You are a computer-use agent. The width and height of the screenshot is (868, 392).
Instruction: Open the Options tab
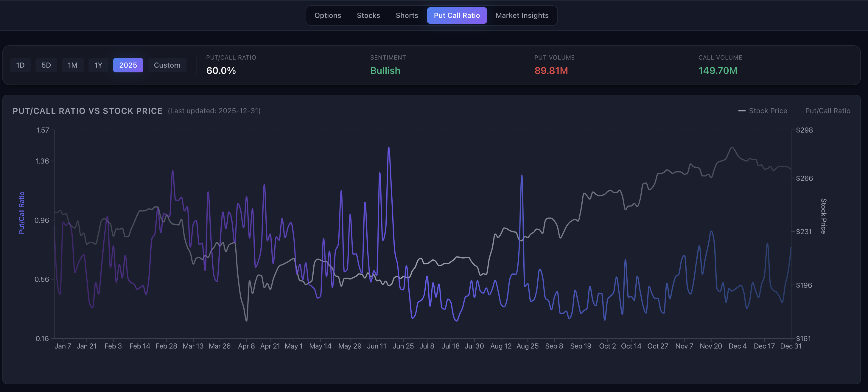pos(328,15)
